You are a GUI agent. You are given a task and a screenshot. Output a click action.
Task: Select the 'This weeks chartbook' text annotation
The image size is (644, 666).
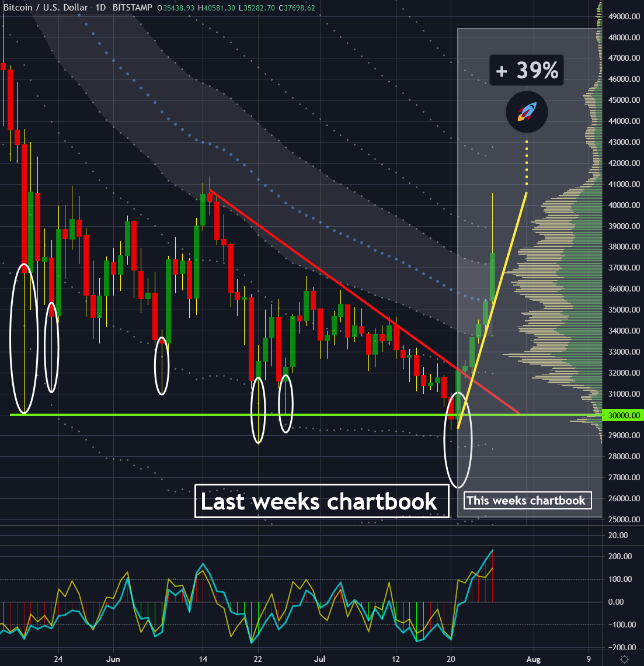point(526,500)
